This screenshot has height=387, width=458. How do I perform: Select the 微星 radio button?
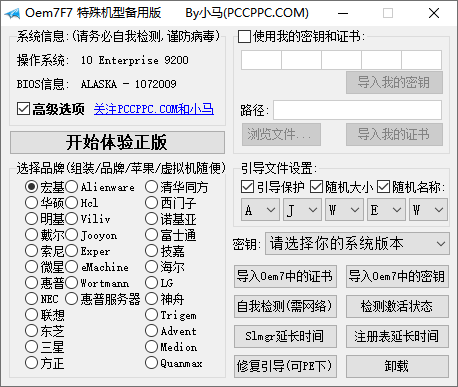tap(31, 267)
